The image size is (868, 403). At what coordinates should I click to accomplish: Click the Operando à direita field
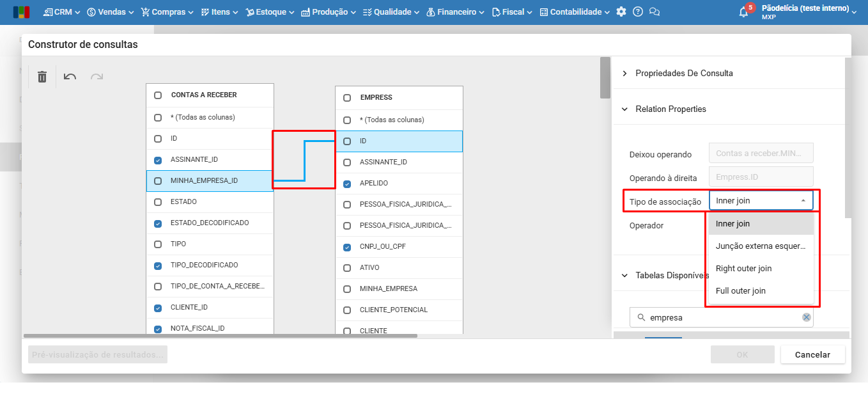pos(761,177)
